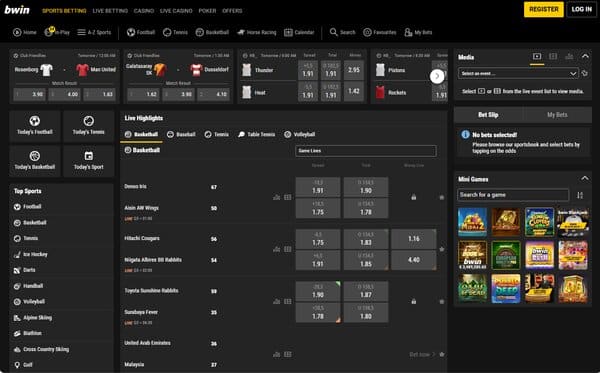Favourite the Hitachi Cougars match star

[442, 249]
